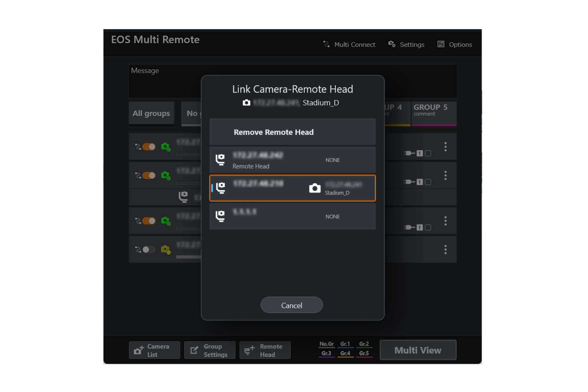Open the partially hidden No group tab
The width and height of the screenshot is (588, 392).
coord(192,113)
